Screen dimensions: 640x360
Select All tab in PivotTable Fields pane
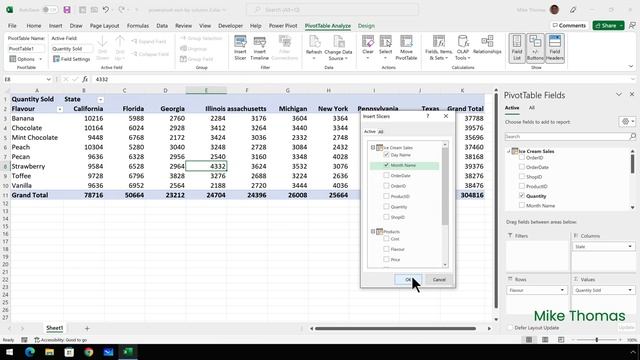pyautogui.click(x=531, y=108)
